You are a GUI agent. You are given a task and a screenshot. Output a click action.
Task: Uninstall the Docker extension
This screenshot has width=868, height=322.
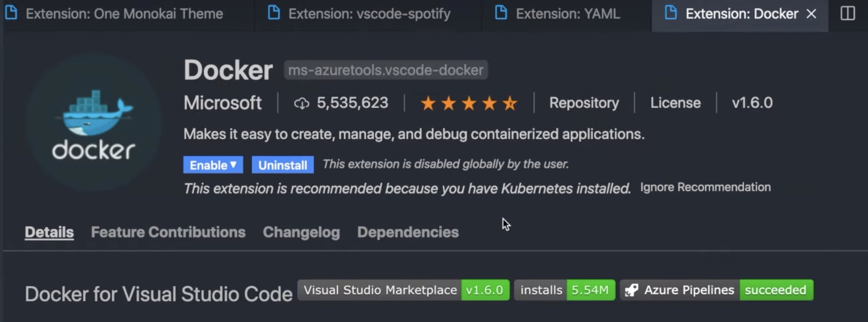point(282,165)
